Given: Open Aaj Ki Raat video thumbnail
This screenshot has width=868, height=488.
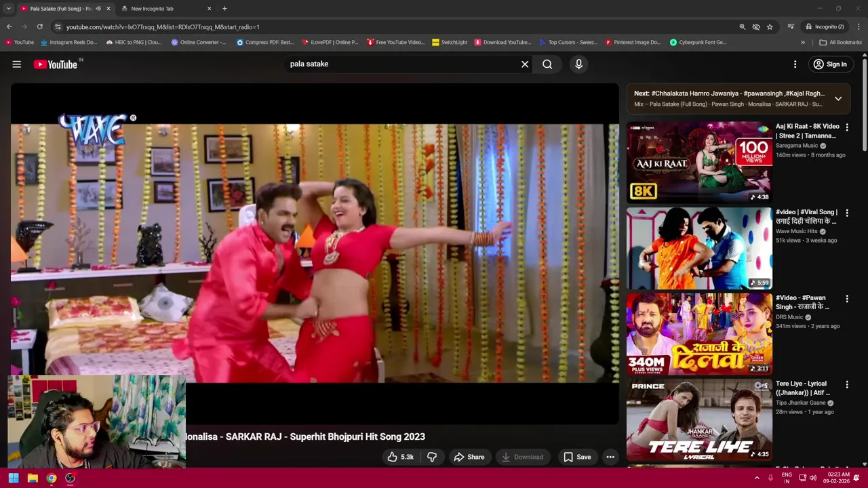Looking at the screenshot, I should (699, 162).
